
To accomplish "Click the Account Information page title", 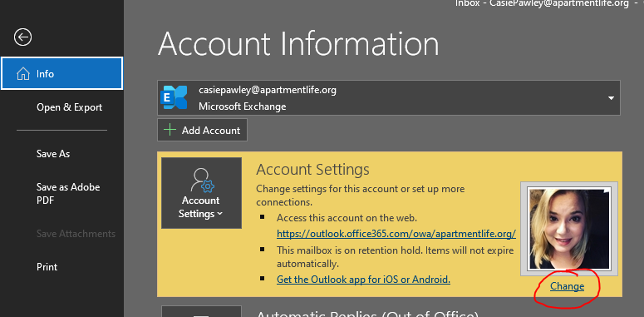I will [x=298, y=43].
